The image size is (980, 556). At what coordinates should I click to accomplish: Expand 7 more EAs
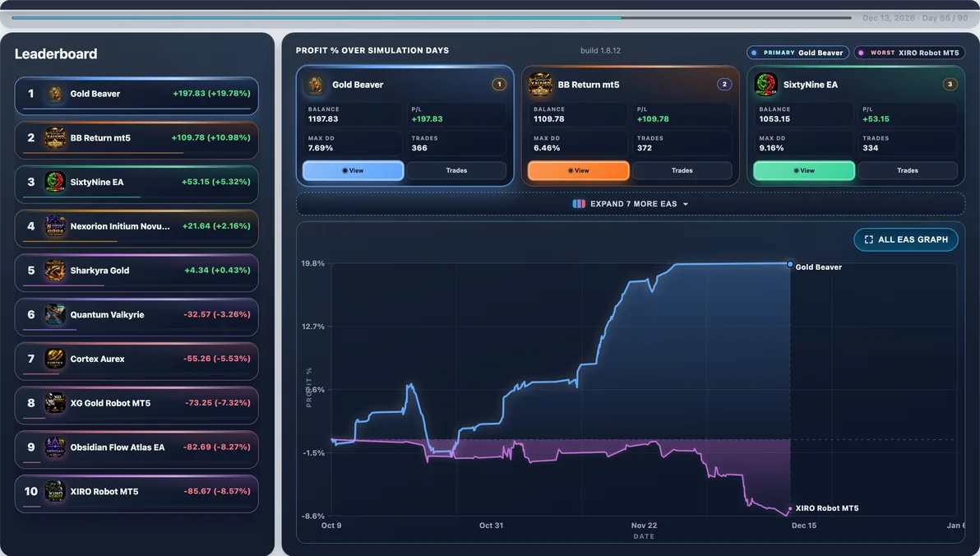[631, 204]
